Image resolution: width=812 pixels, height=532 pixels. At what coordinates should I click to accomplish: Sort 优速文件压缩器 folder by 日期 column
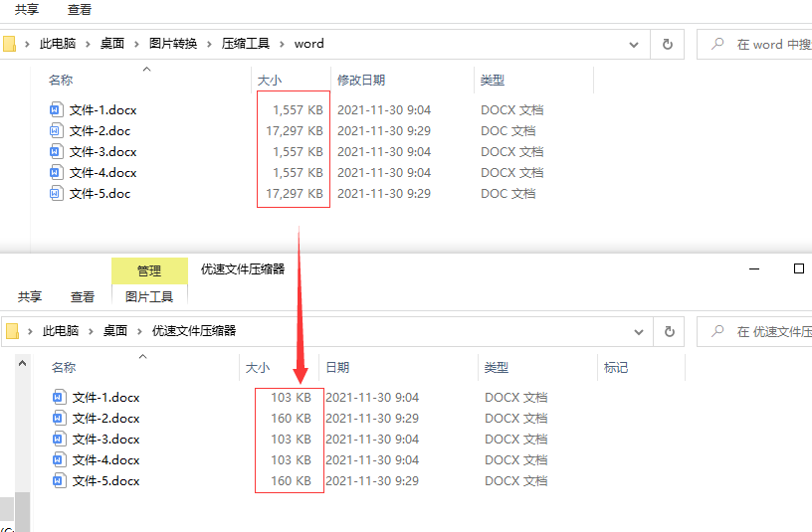[x=337, y=368]
